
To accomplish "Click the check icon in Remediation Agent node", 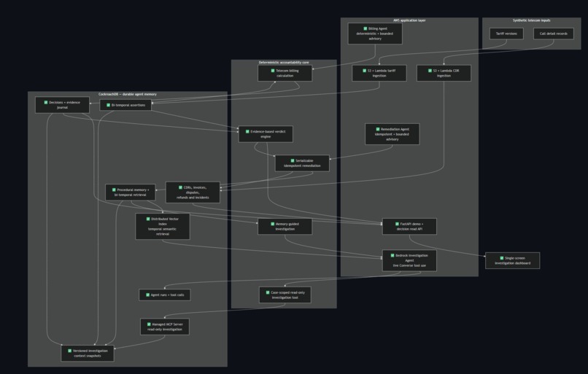I will click(x=378, y=129).
